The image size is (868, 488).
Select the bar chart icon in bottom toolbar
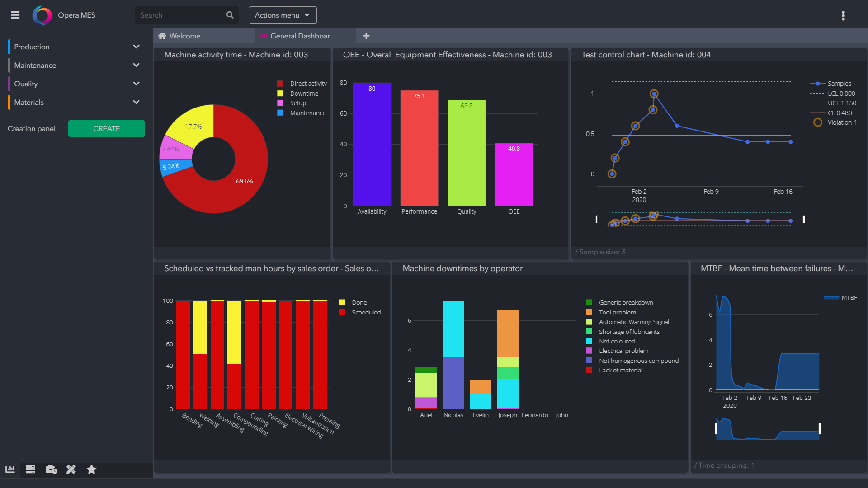coord(10,469)
